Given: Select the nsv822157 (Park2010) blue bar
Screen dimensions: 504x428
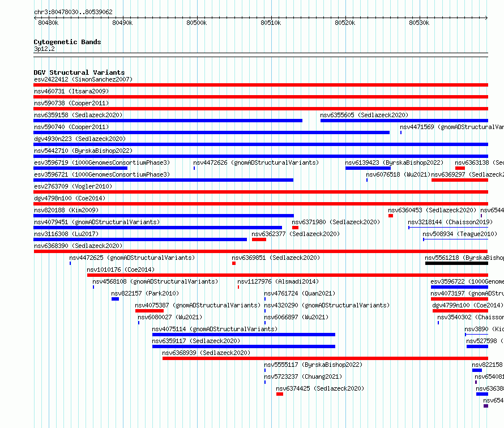Looking at the screenshot, I should tap(115, 299).
